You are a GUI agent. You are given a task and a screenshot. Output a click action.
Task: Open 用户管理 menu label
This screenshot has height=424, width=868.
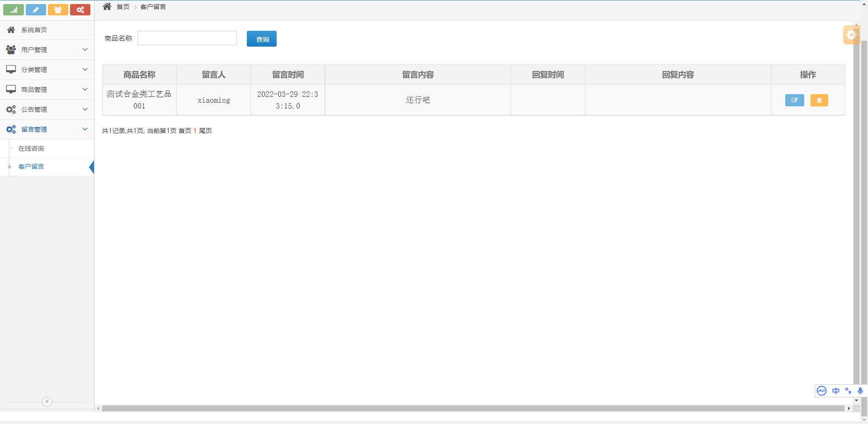(x=34, y=50)
